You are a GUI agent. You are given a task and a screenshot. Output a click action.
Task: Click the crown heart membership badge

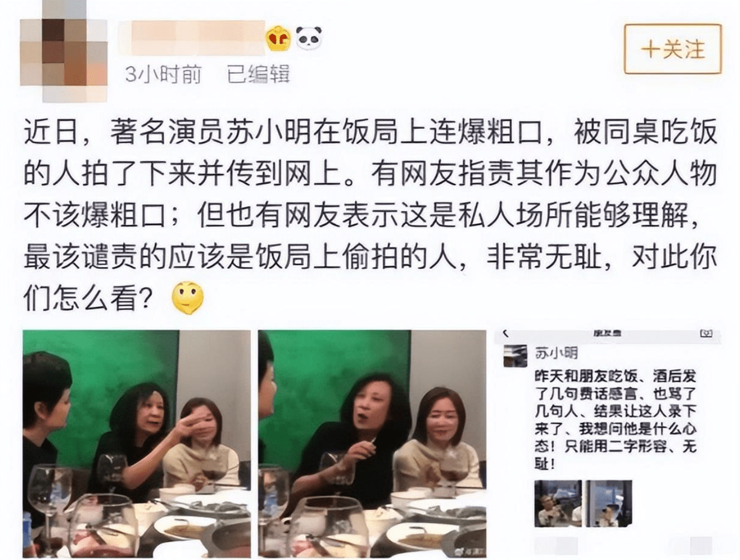[x=278, y=39]
